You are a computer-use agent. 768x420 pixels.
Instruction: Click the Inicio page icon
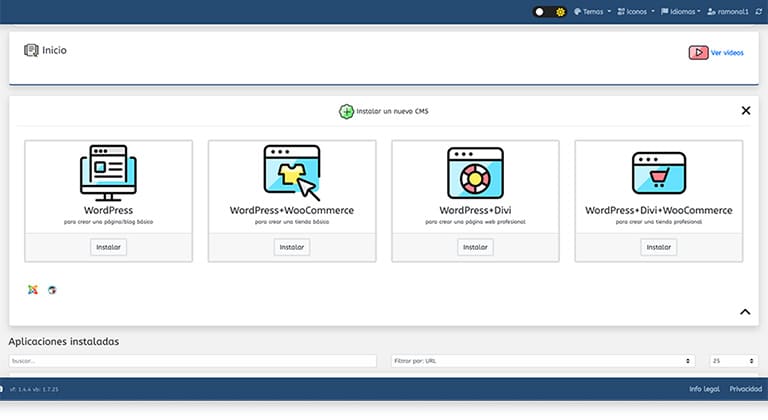[x=31, y=50]
